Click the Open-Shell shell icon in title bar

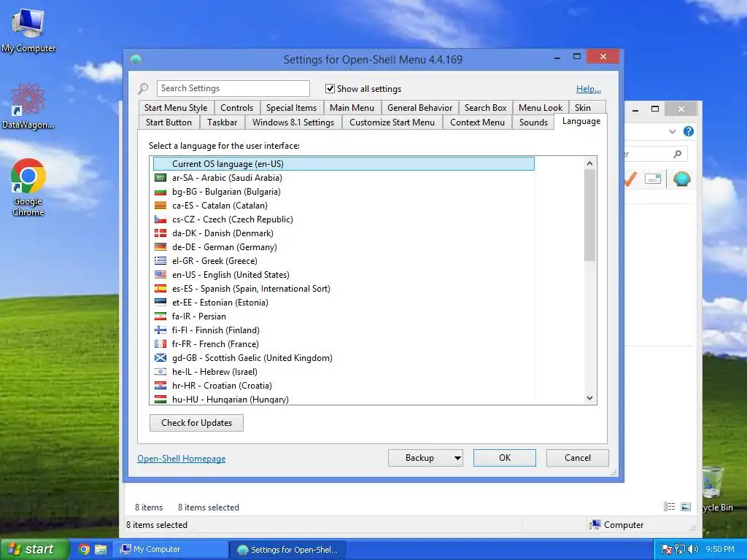click(x=136, y=59)
